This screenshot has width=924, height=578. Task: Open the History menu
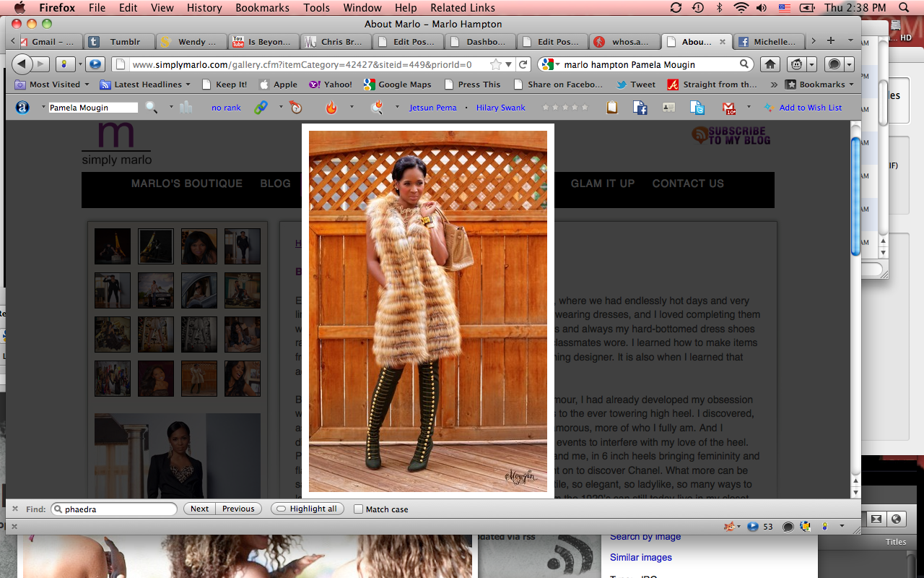[x=204, y=8]
